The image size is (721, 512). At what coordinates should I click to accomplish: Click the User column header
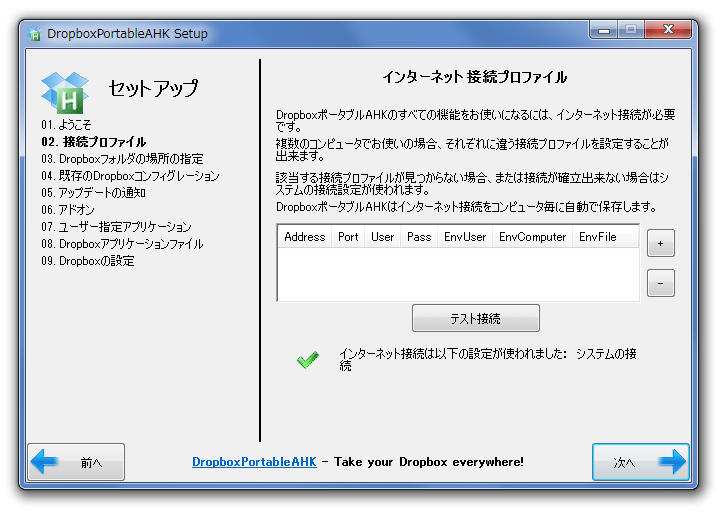coord(383,237)
